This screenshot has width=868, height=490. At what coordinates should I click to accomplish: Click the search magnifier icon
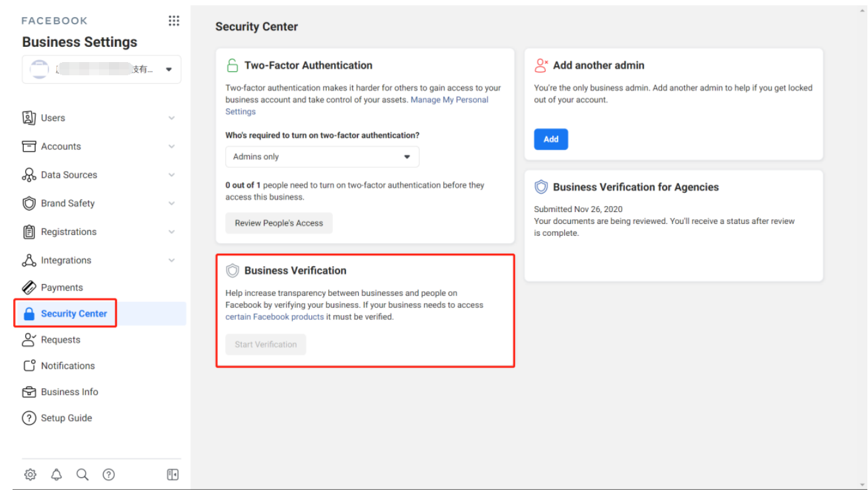click(x=83, y=474)
